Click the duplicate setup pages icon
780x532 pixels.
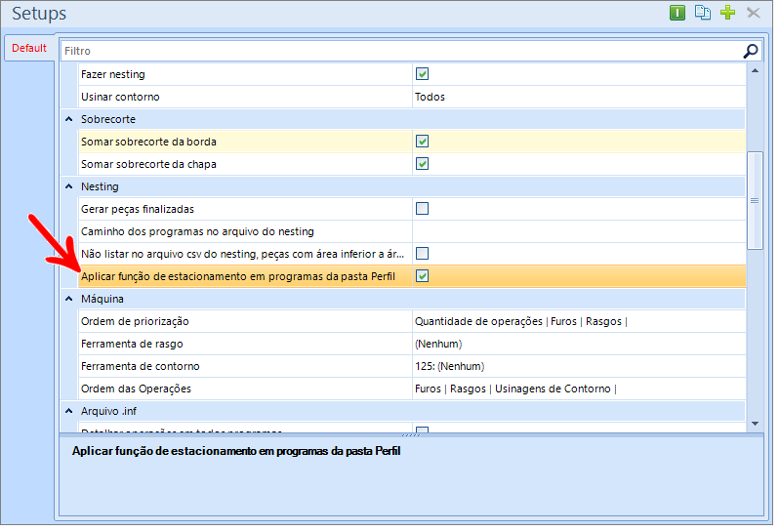click(x=703, y=13)
